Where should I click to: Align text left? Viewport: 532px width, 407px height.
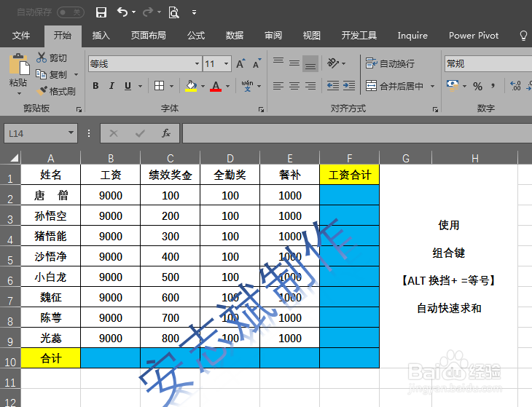click(x=278, y=86)
